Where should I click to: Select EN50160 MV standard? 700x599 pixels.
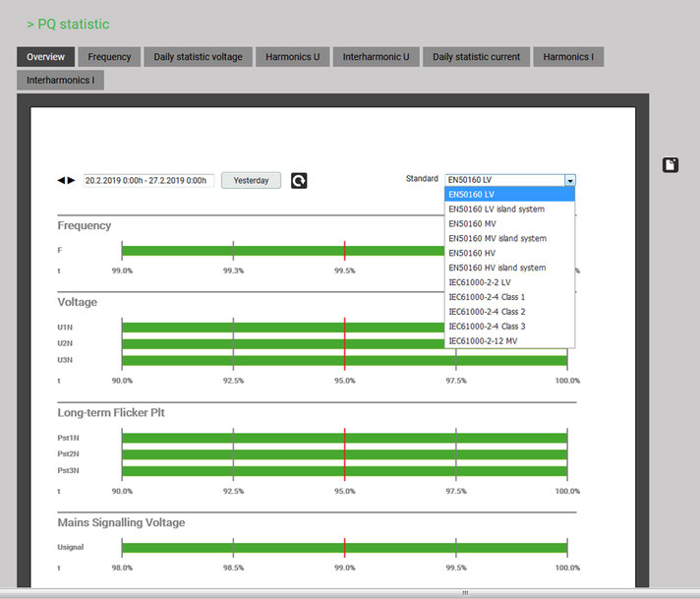pyautogui.click(x=509, y=224)
